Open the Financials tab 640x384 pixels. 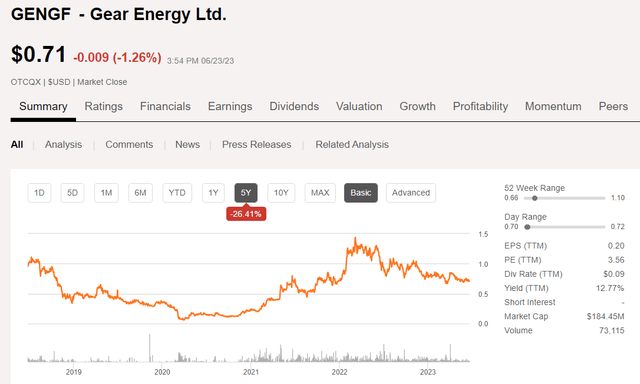pos(165,107)
